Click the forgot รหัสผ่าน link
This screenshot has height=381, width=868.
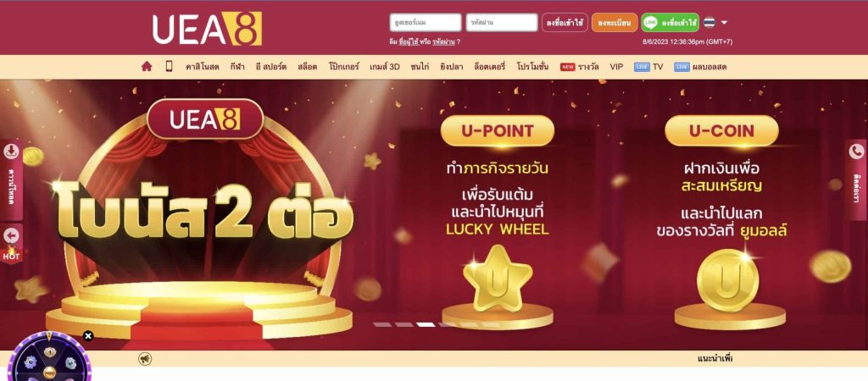[444, 41]
